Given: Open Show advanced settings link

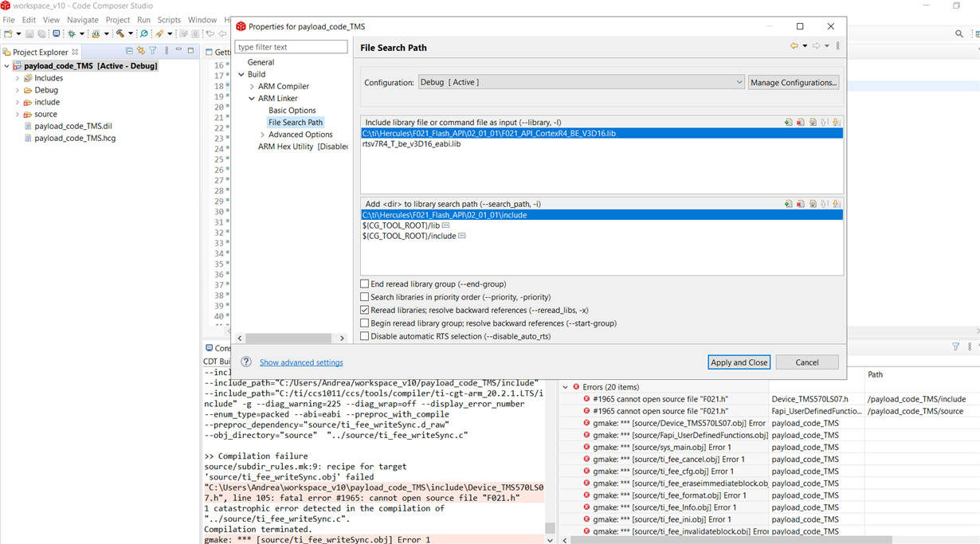Looking at the screenshot, I should pyautogui.click(x=301, y=362).
